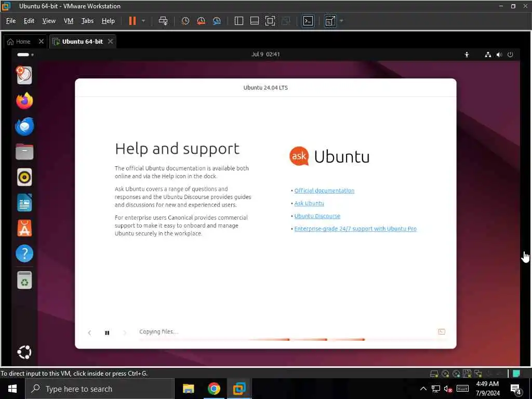
Task: Click the Type here to search box
Action: click(x=100, y=389)
